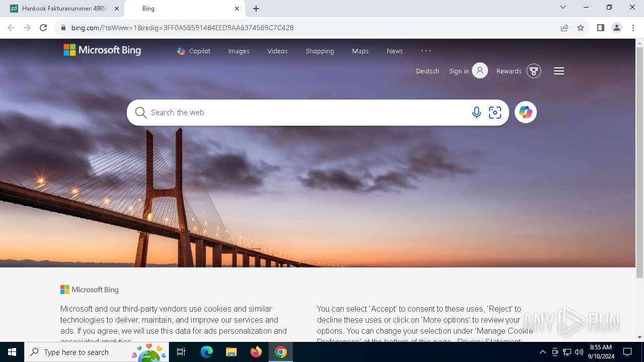Bookmark this page with star icon
Viewport: 644px width, 362px height.
coord(581,28)
